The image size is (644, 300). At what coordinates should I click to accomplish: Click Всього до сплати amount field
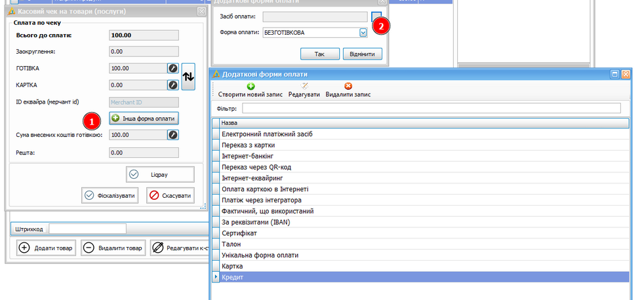(x=144, y=35)
